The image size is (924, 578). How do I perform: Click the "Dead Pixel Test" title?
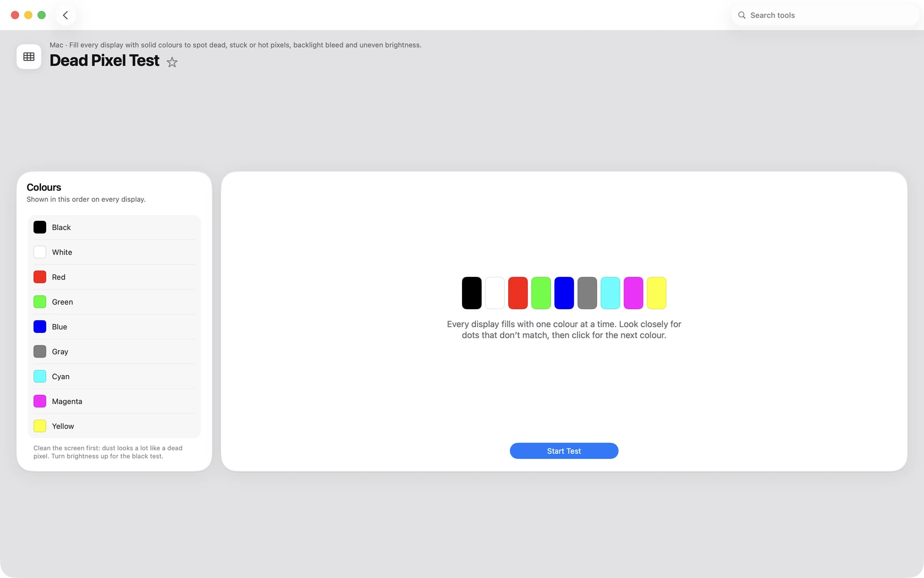click(x=105, y=61)
